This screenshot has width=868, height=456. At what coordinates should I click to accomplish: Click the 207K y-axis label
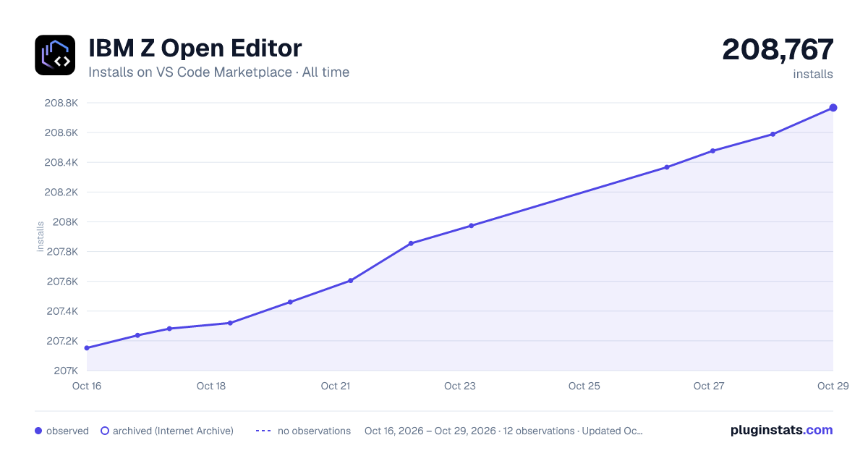[x=65, y=371]
